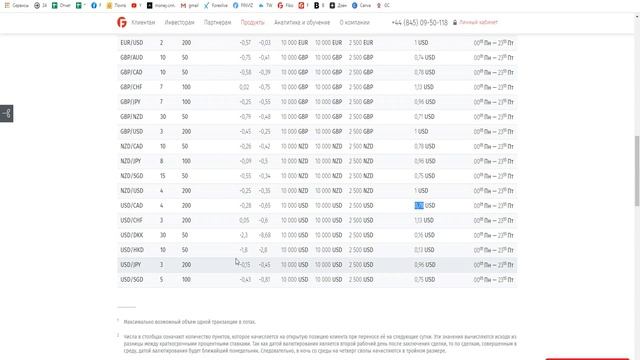The width and height of the screenshot is (640, 360).
Task: Click the EUR/USD instrument cell
Action: [132, 42]
